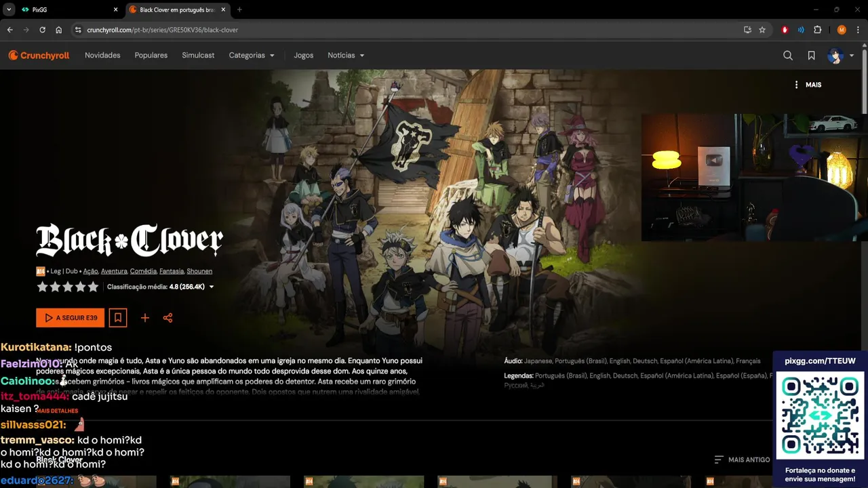Bookmark this tab with the star

point(762,30)
